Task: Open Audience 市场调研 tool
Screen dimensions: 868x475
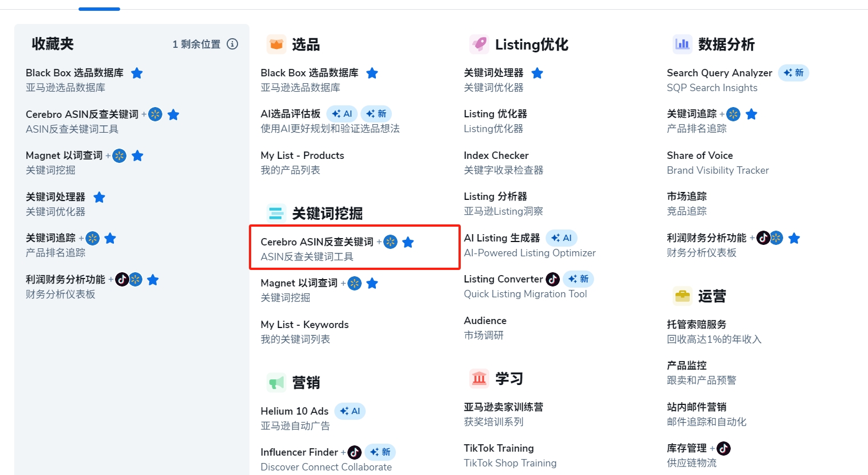Action: click(x=485, y=321)
